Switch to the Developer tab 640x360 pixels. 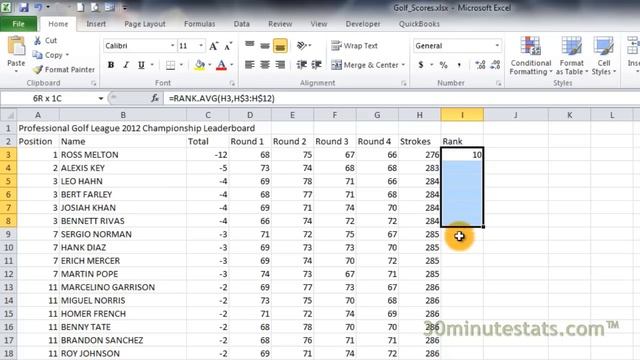(363, 24)
